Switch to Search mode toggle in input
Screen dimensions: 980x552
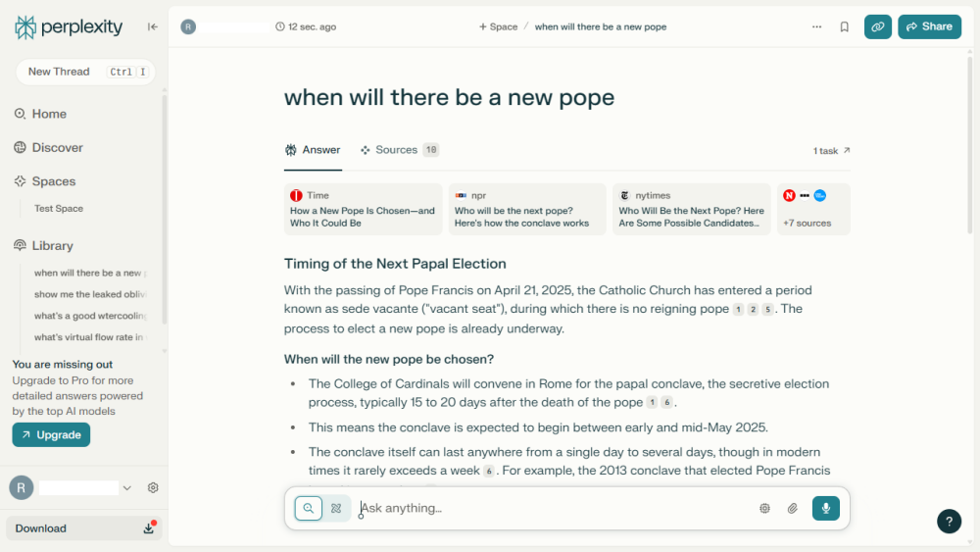coord(309,508)
